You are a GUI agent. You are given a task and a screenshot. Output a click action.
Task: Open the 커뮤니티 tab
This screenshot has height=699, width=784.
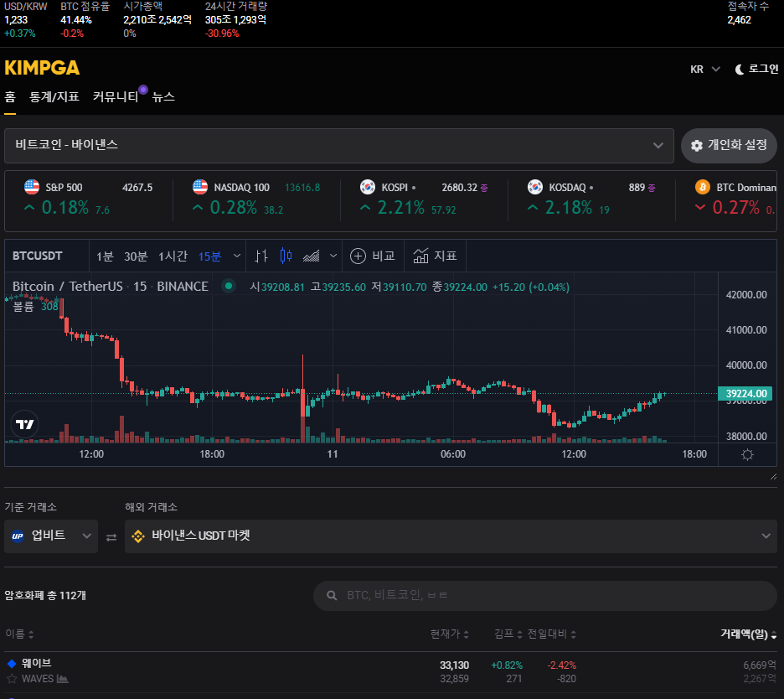coord(116,97)
